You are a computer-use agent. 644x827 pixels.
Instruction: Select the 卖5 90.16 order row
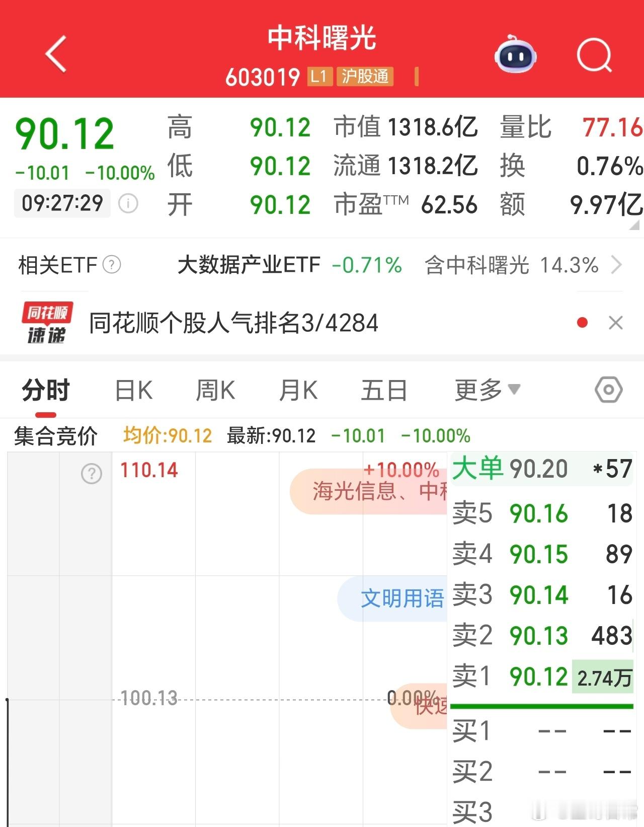coord(542,513)
